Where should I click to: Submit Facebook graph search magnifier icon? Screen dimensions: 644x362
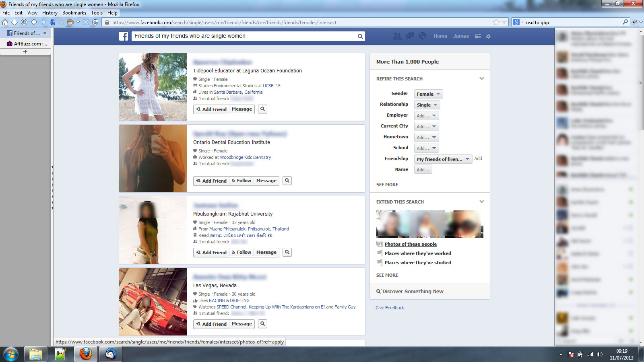pos(360,36)
